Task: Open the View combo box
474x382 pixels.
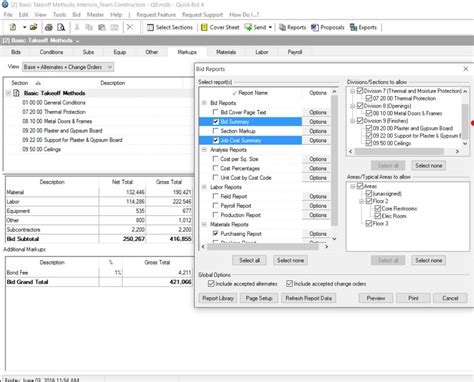Action: pos(68,67)
